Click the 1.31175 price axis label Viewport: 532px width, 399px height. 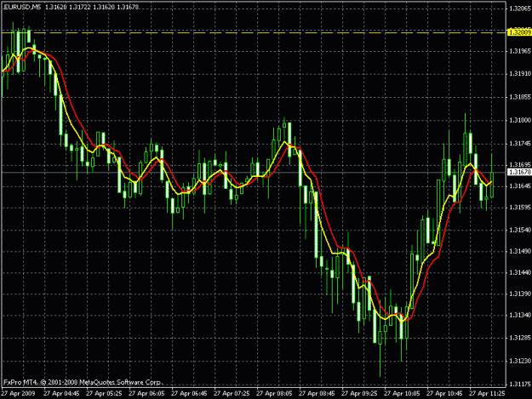point(520,384)
